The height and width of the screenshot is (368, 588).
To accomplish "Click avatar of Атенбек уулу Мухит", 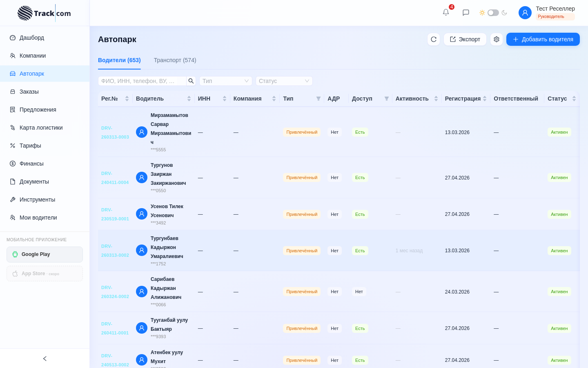I will [142, 360].
